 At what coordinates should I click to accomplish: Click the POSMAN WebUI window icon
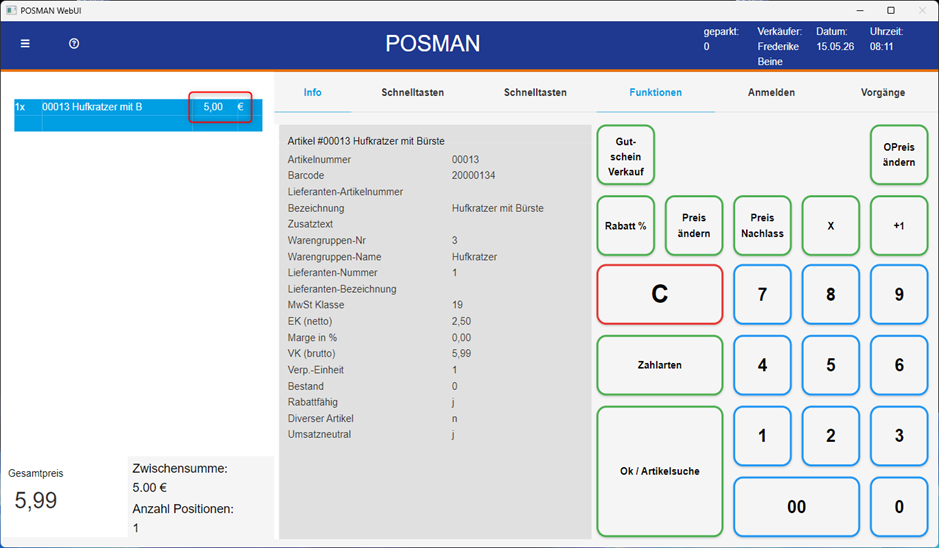(11, 10)
